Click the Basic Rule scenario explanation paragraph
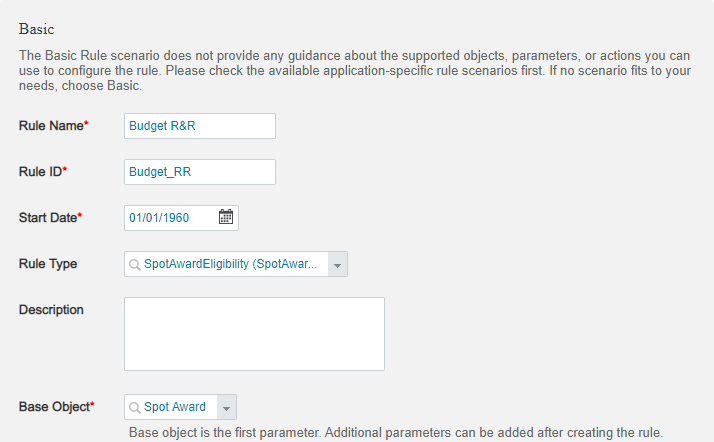Image resolution: width=714 pixels, height=442 pixels. [x=355, y=71]
